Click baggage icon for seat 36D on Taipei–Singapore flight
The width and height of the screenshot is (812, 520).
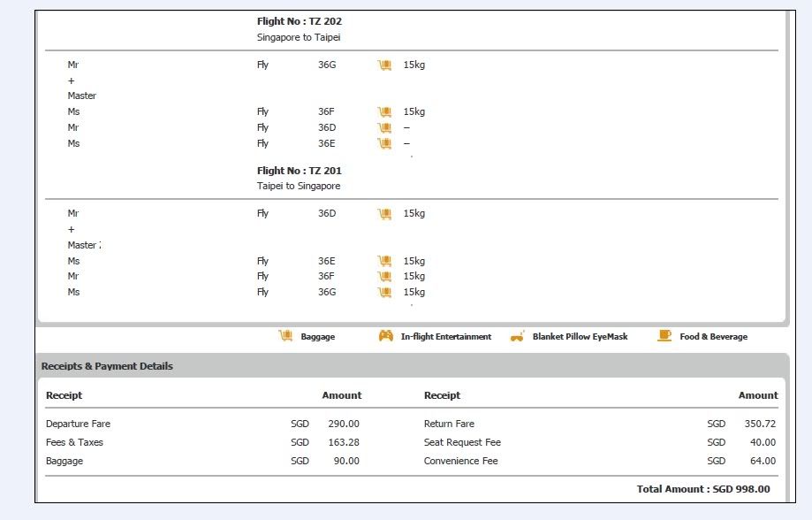pos(384,213)
